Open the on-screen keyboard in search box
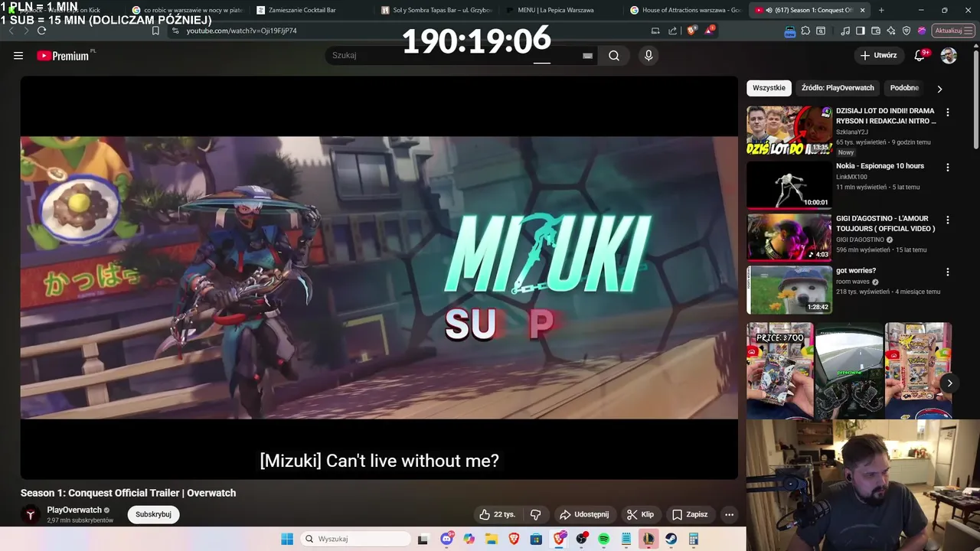The image size is (980, 551). click(587, 55)
